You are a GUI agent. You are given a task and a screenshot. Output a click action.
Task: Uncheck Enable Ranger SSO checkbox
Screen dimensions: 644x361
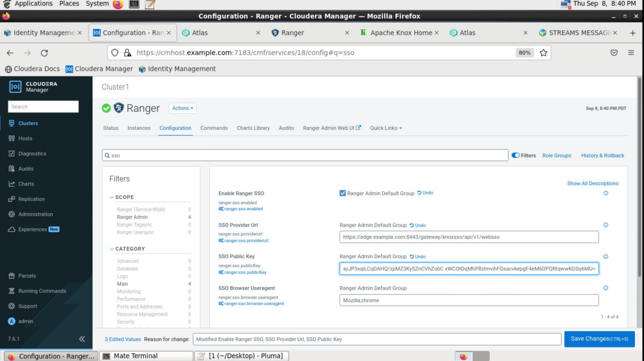tap(343, 193)
